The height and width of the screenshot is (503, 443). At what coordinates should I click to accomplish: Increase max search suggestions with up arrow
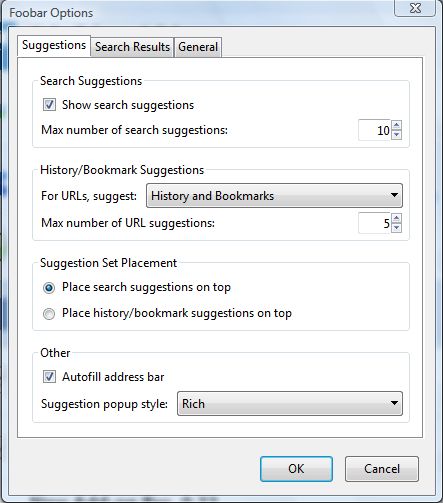point(396,125)
